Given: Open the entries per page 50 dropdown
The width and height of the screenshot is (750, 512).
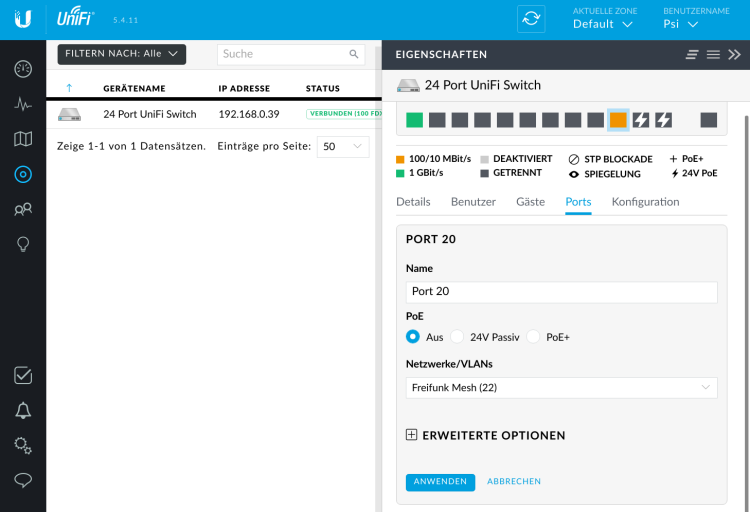Looking at the screenshot, I should 343,146.
